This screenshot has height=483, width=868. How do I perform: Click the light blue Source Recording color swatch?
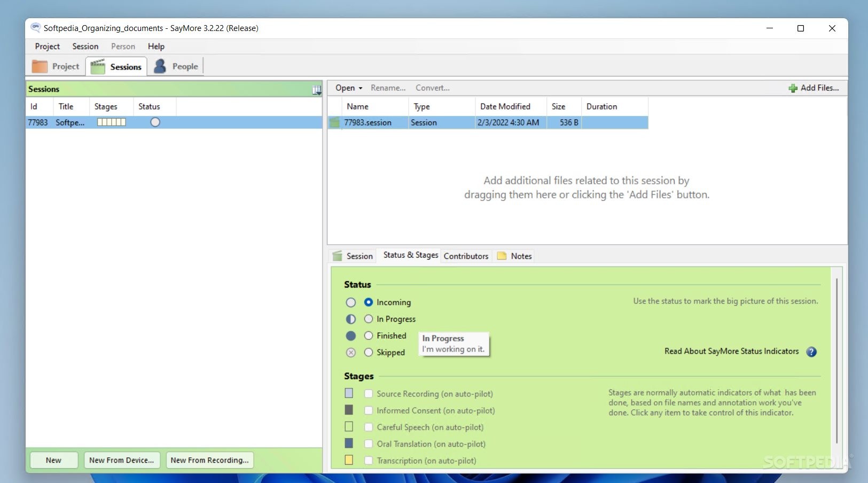click(x=349, y=393)
